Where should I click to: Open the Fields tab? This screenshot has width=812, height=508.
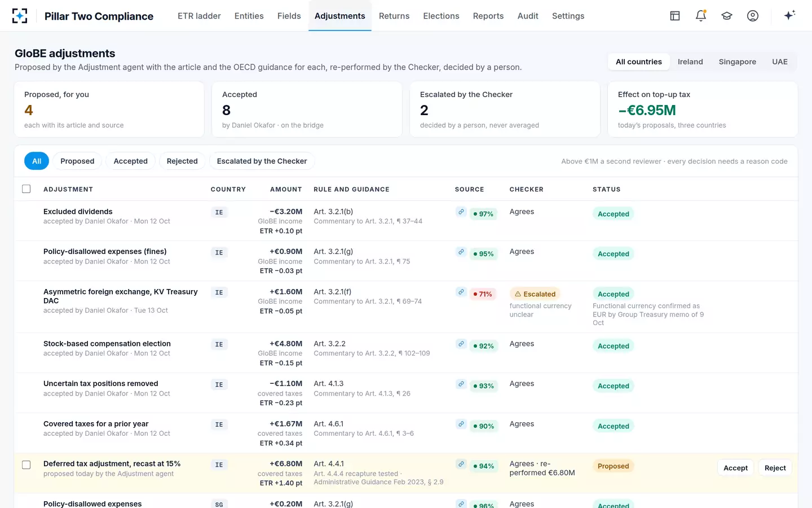pyautogui.click(x=289, y=16)
